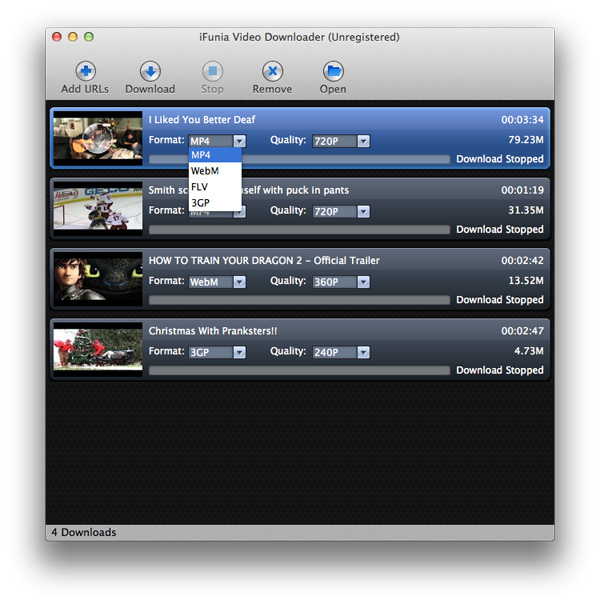
Task: Pick FLV from the format options
Action: click(x=215, y=187)
